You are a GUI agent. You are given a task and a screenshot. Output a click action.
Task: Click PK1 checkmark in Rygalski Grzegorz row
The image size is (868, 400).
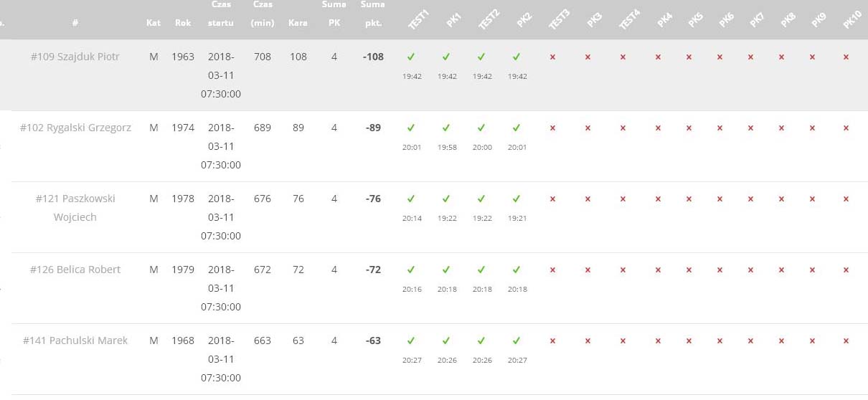[x=446, y=128]
